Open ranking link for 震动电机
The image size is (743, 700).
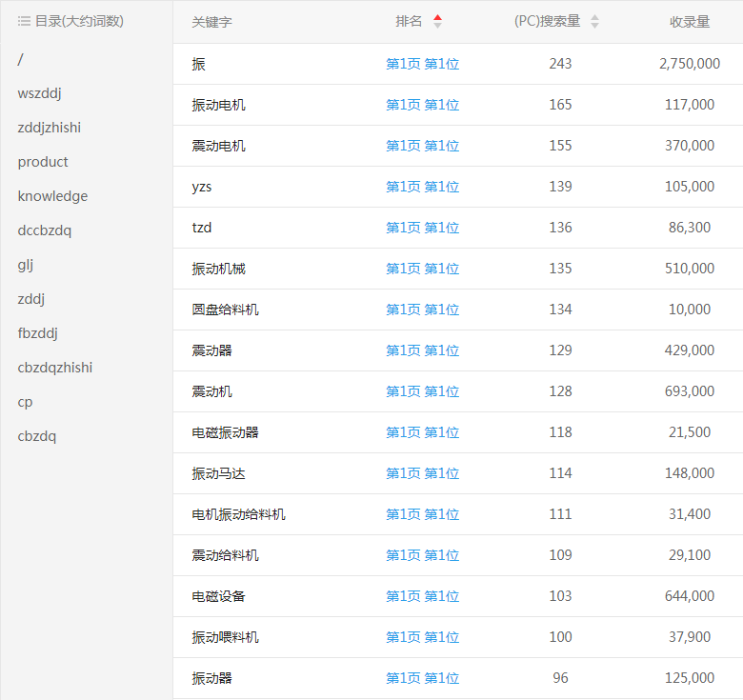click(422, 146)
